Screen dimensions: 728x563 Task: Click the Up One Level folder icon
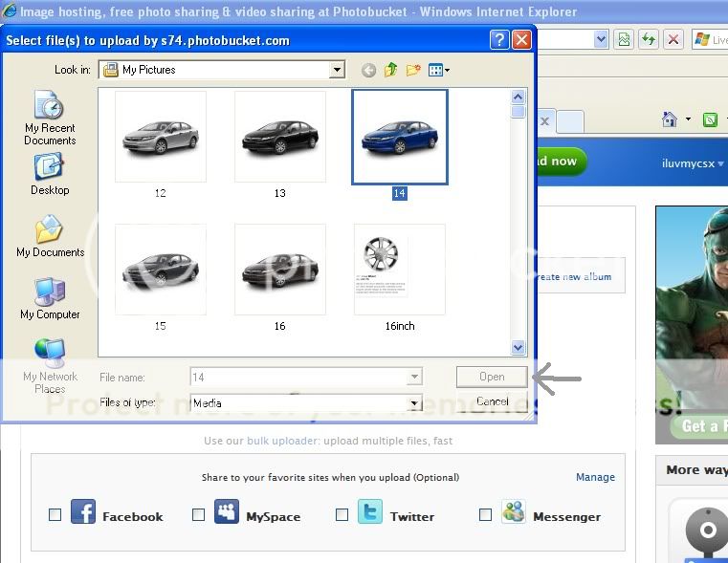click(x=391, y=70)
